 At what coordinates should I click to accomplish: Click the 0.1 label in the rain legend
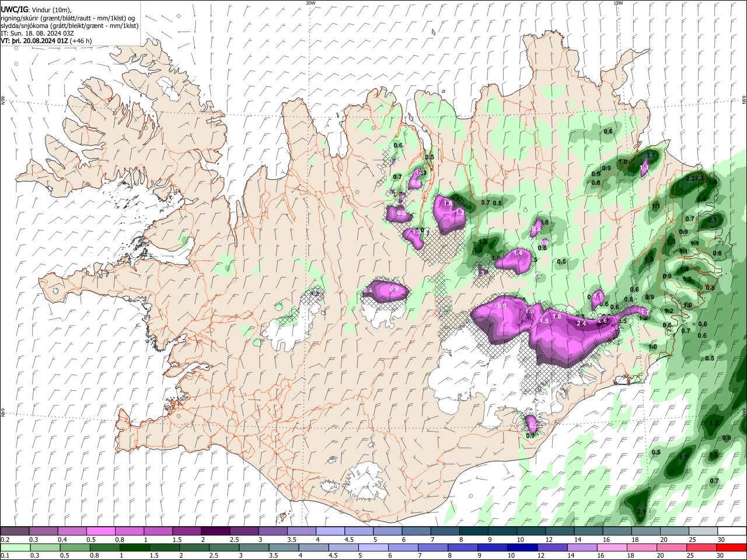point(5,556)
